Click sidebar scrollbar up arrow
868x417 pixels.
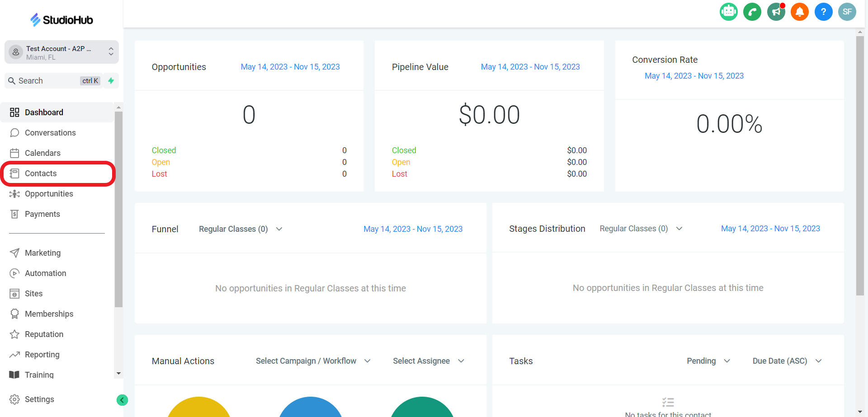point(118,108)
